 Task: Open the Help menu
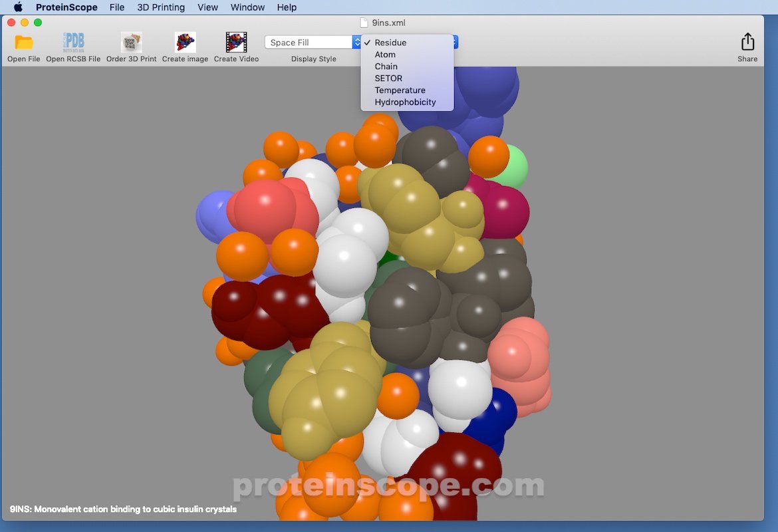(287, 7)
